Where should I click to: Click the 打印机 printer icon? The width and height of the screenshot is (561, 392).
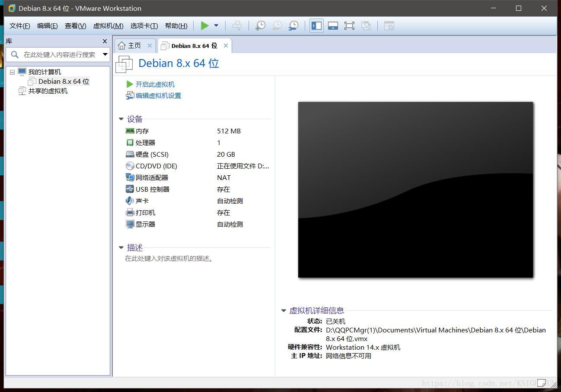point(130,212)
